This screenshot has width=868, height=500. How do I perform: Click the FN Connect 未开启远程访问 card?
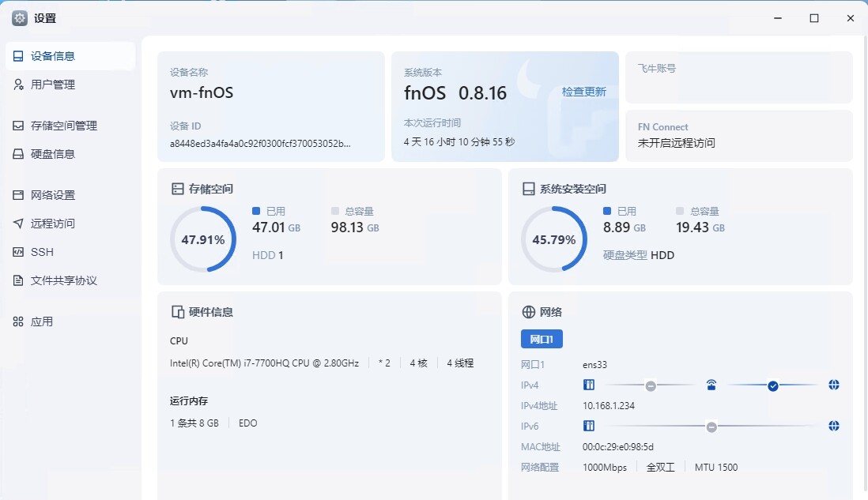click(x=739, y=136)
